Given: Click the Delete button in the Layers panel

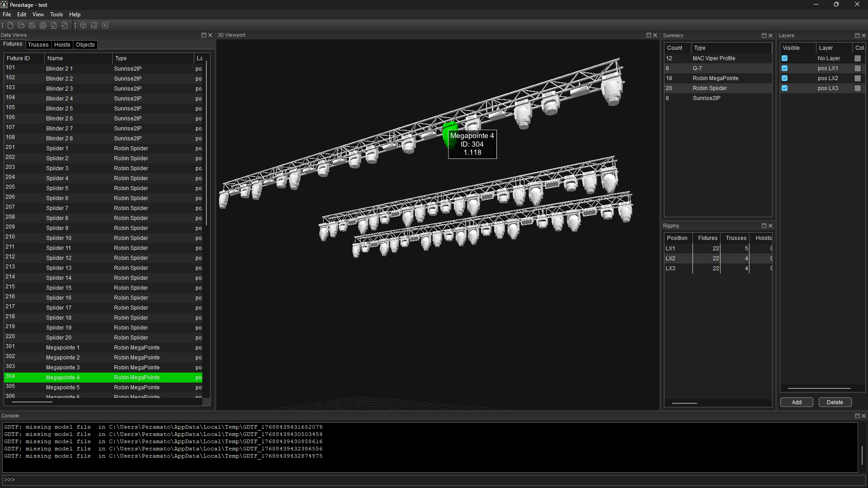Looking at the screenshot, I should tap(835, 402).
